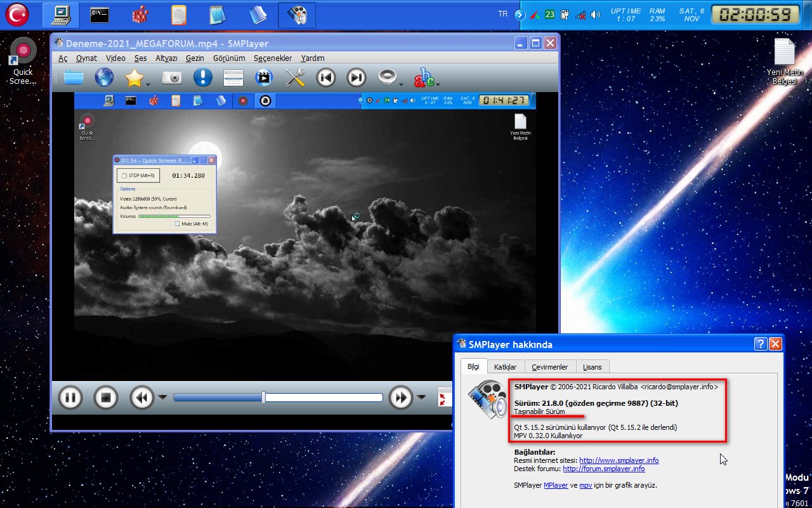The height and width of the screenshot is (508, 812).
Task: Open Quick Screen Recorder desktop shortcut
Action: pos(23,62)
